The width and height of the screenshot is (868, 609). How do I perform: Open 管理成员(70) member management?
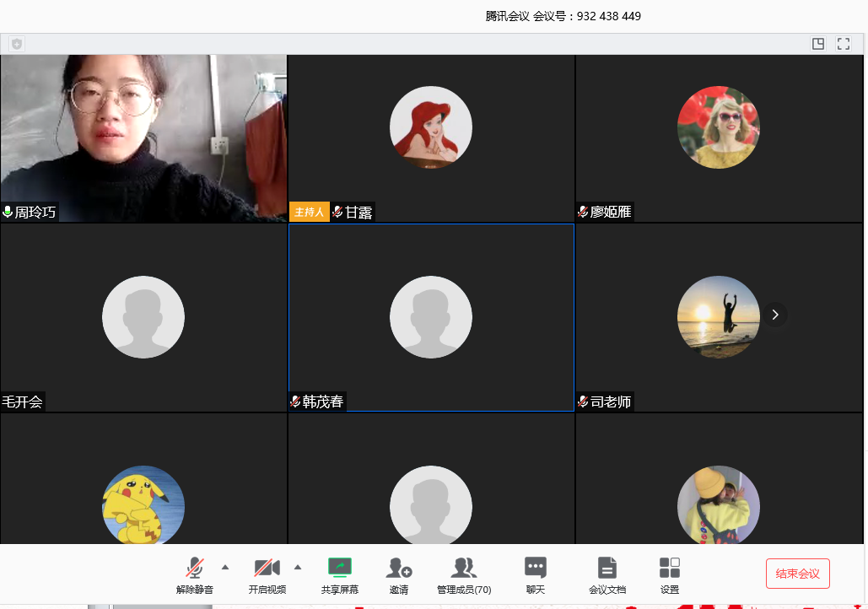(x=464, y=576)
